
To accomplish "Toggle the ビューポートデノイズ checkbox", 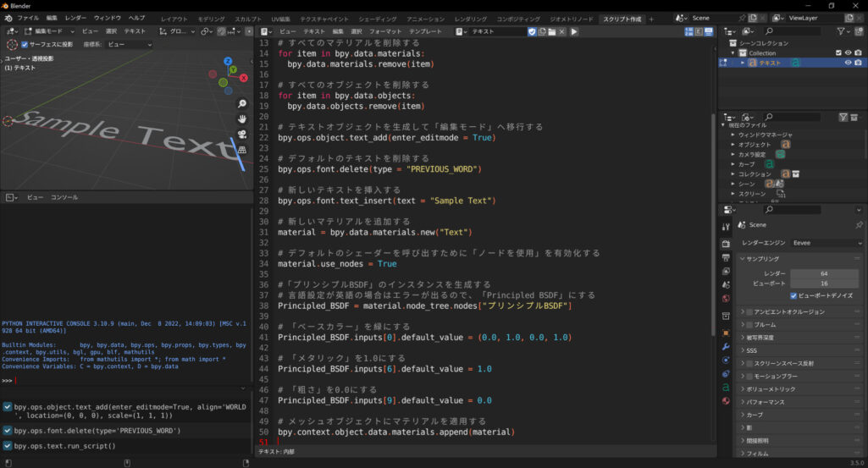I will tap(793, 295).
